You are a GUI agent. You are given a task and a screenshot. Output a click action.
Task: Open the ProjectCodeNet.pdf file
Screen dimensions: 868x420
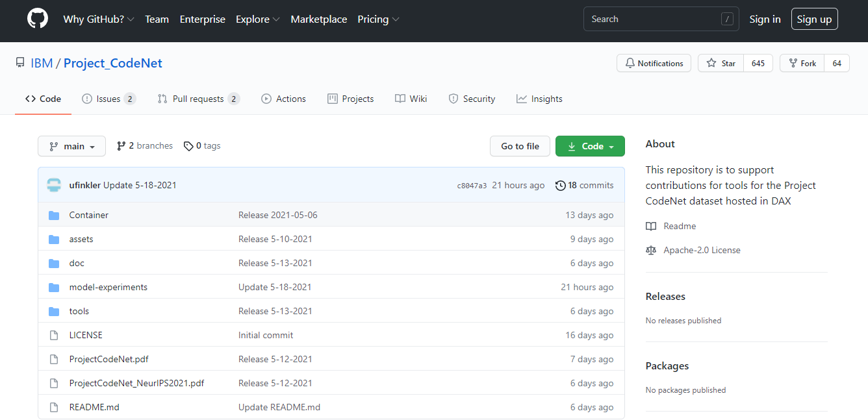[108, 358]
